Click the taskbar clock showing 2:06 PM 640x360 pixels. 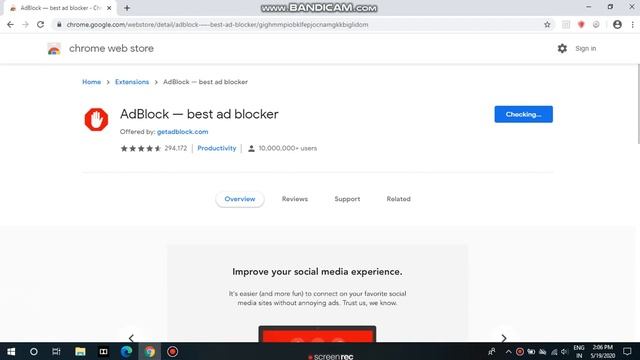[x=602, y=351]
